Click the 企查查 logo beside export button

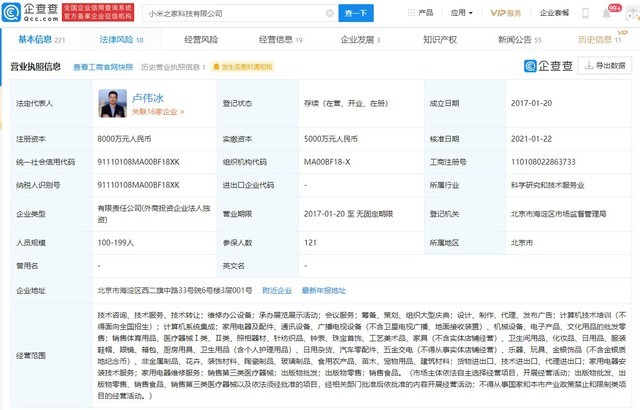pyautogui.click(x=548, y=66)
